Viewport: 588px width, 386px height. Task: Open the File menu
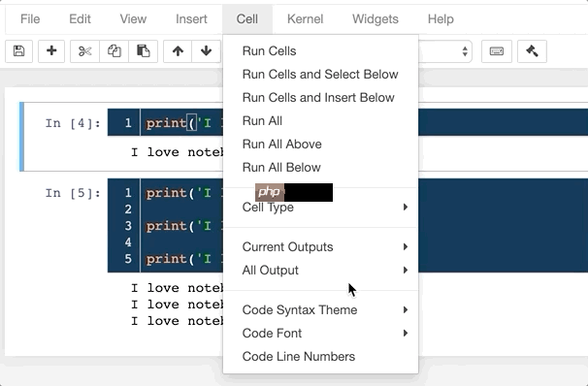(x=30, y=19)
